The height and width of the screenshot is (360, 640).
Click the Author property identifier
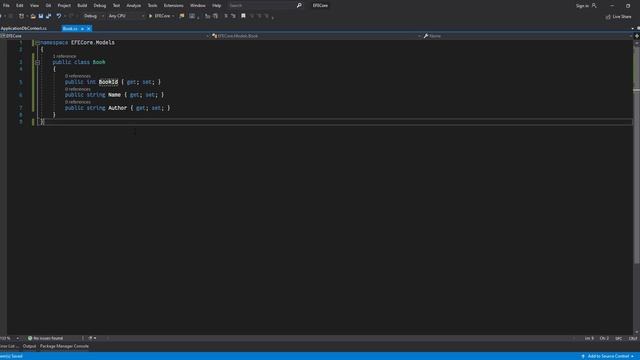point(118,108)
